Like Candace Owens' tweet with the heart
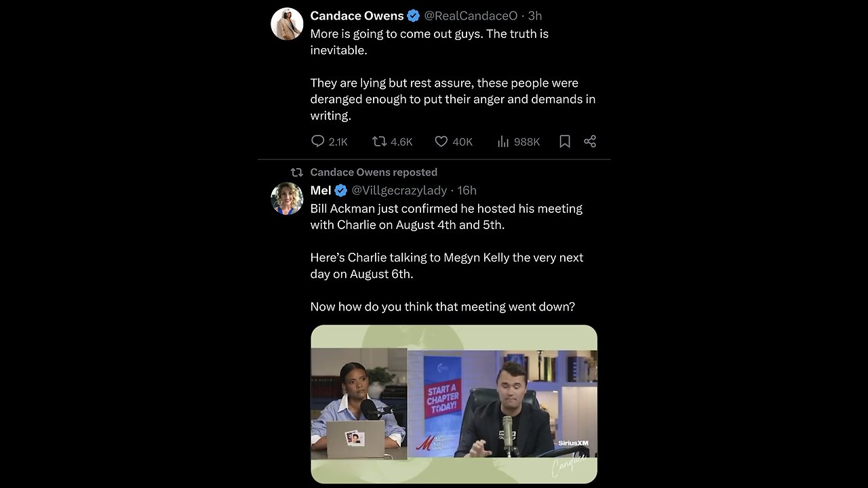The image size is (868, 488). (x=441, y=141)
